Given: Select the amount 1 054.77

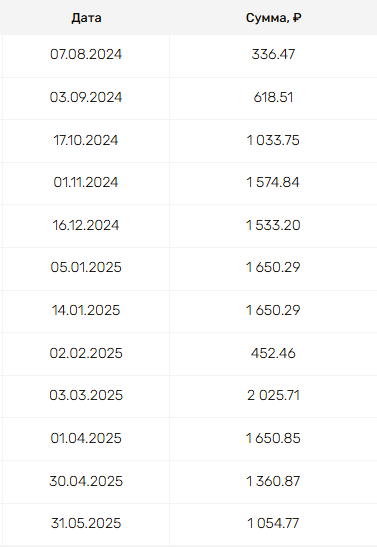Looking at the screenshot, I should 273,524.
